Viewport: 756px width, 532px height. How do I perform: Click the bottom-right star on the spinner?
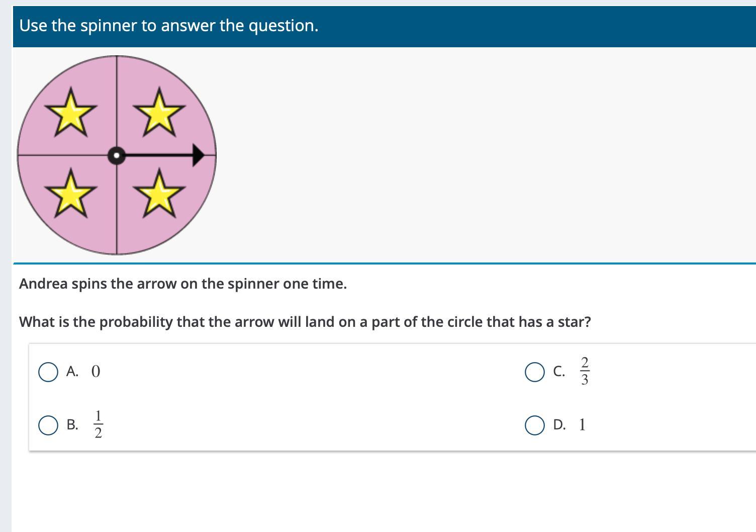(159, 193)
